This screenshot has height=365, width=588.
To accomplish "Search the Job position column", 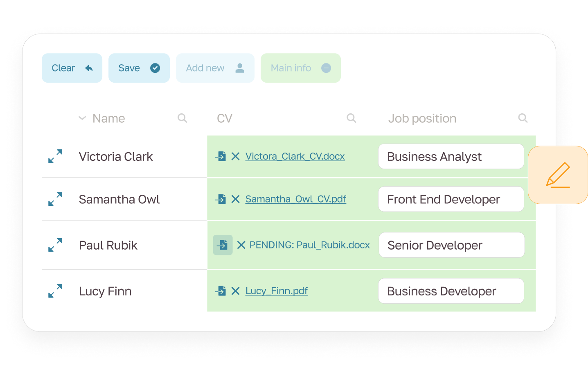I will pyautogui.click(x=523, y=118).
